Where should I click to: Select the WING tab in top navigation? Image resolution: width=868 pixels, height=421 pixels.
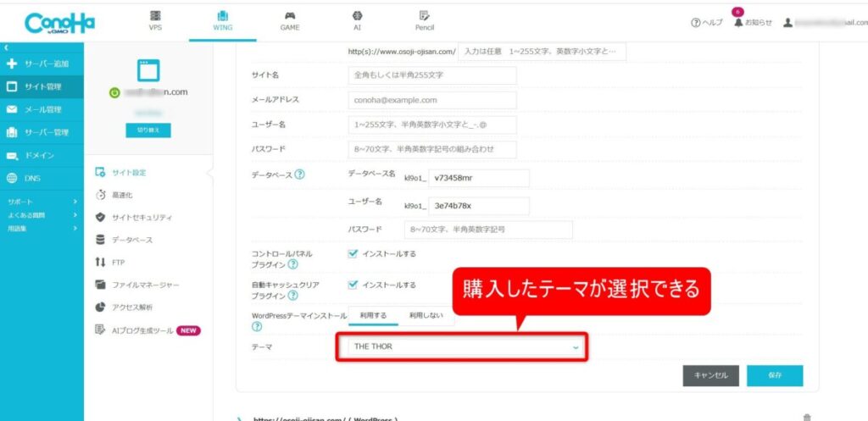(x=223, y=21)
